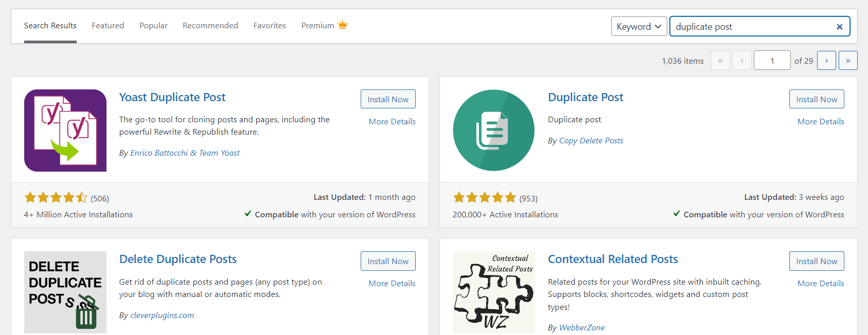The width and height of the screenshot is (868, 335).
Task: Open the Recommended tab
Action: tap(210, 26)
